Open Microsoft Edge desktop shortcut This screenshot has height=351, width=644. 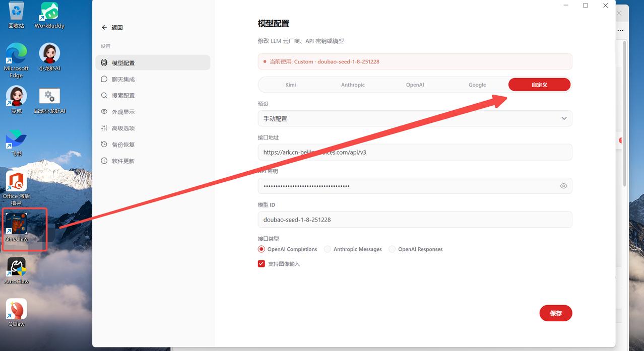pos(16,60)
